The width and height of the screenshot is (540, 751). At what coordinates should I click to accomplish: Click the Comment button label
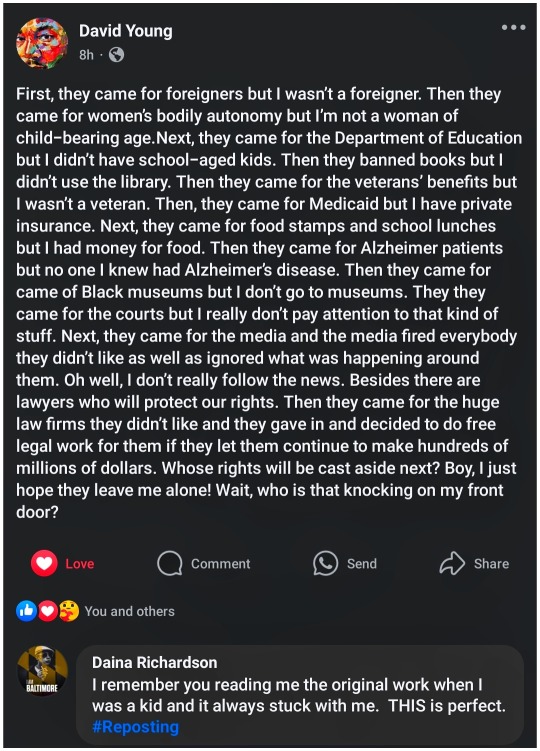tap(220, 564)
